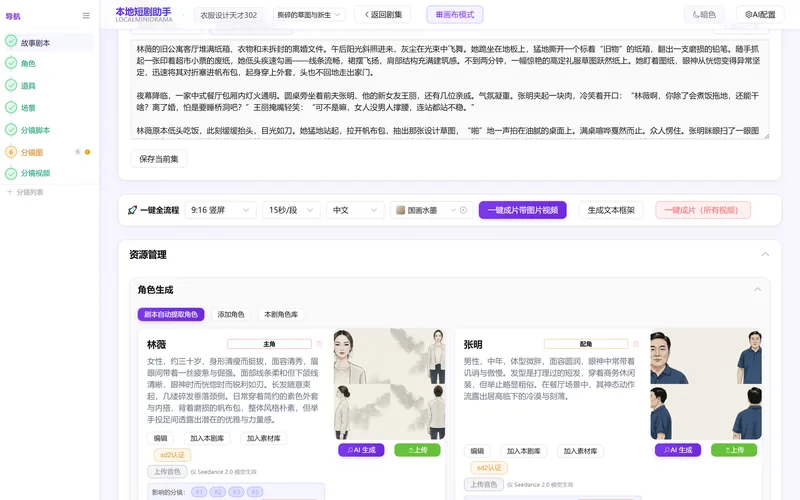The width and height of the screenshot is (800, 500).
Task: Click 编辑 for 张明
Action: click(x=477, y=451)
